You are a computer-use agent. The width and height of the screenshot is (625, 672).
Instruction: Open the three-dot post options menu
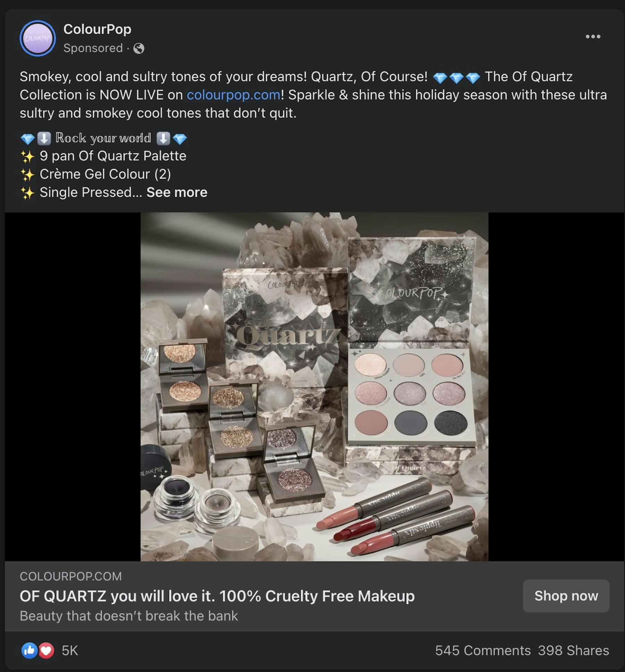[593, 36]
